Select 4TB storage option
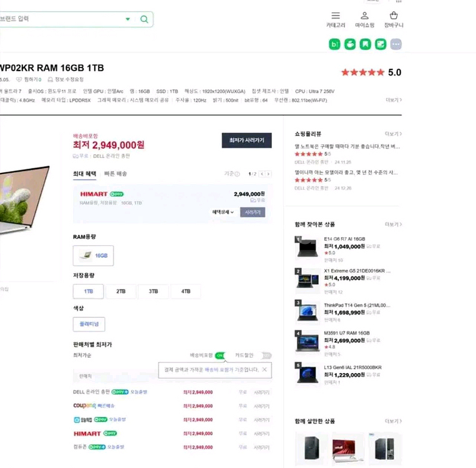The width and height of the screenshot is (476, 468). (186, 291)
